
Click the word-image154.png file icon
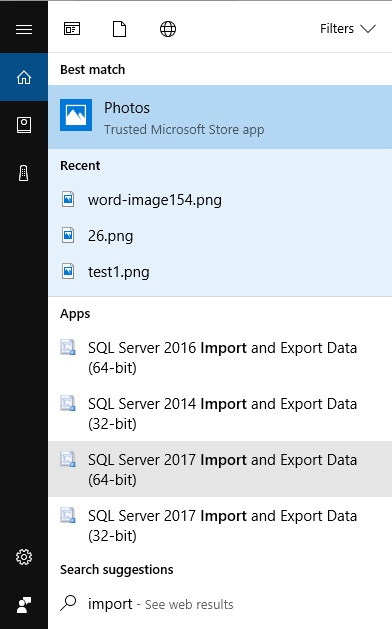coord(68,199)
